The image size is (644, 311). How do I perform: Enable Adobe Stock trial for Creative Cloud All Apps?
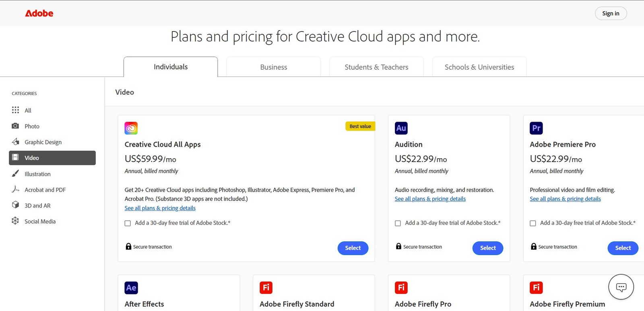(128, 223)
